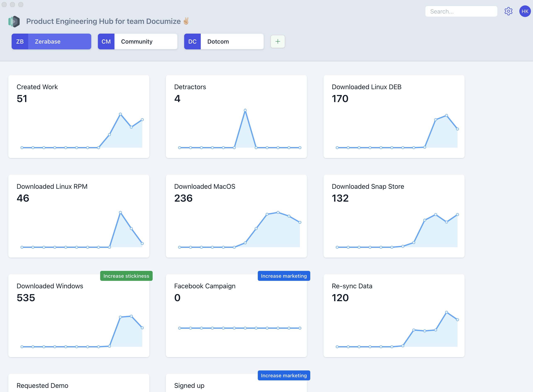Viewport: 533px width, 392px height.
Task: Toggle the Dotcom tab view
Action: 223,41
